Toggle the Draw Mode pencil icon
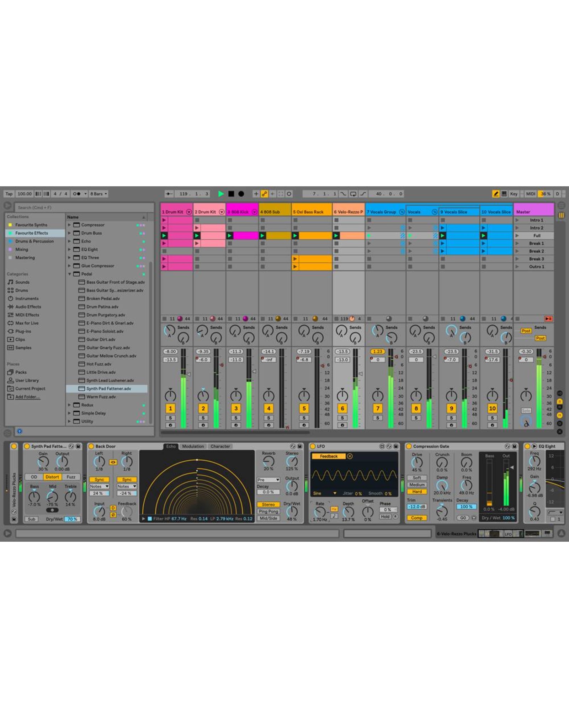Screen dimensions: 569x728 495,194
